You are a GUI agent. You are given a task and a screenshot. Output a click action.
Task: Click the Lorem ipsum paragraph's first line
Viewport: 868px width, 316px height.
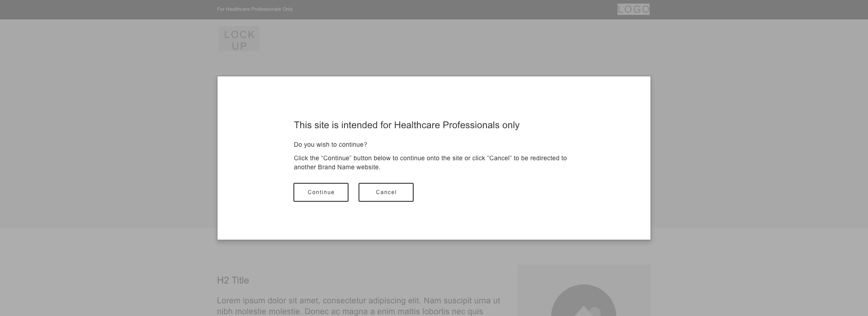pos(358,301)
